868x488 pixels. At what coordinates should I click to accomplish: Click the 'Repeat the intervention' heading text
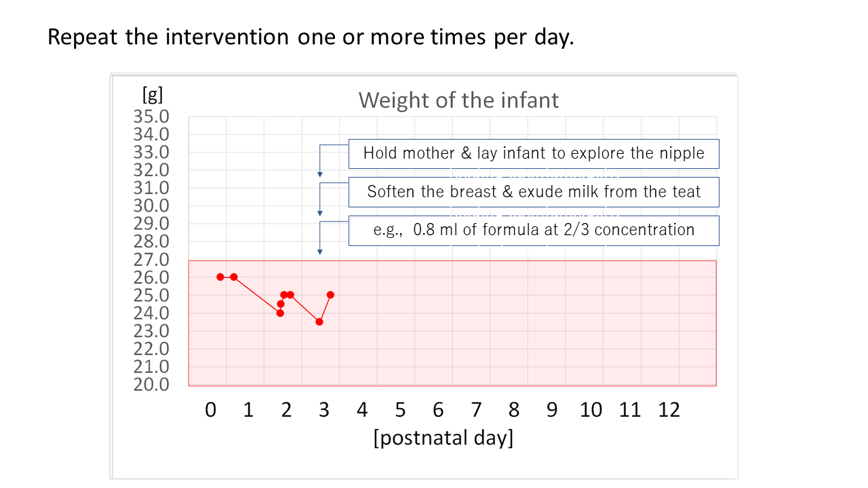click(x=311, y=37)
